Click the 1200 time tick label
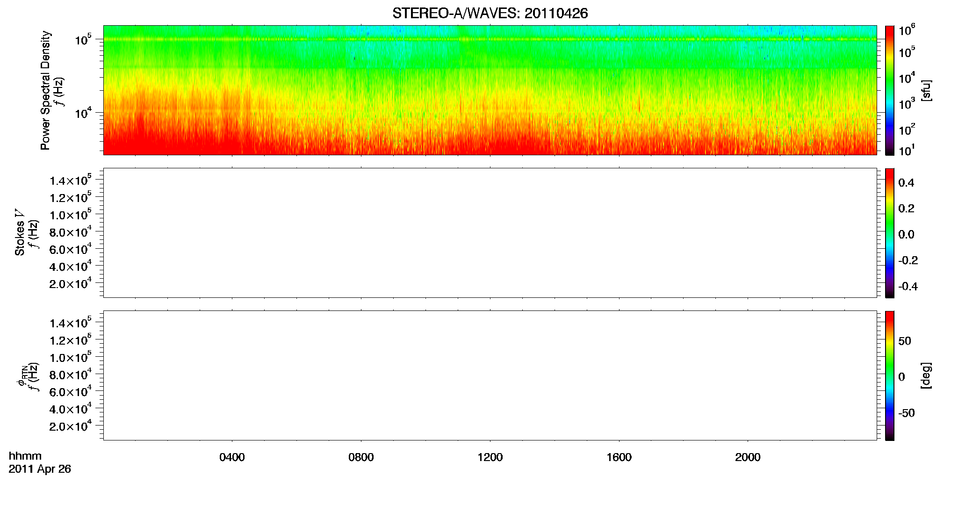Screen dimensions: 980x505 click(x=490, y=457)
